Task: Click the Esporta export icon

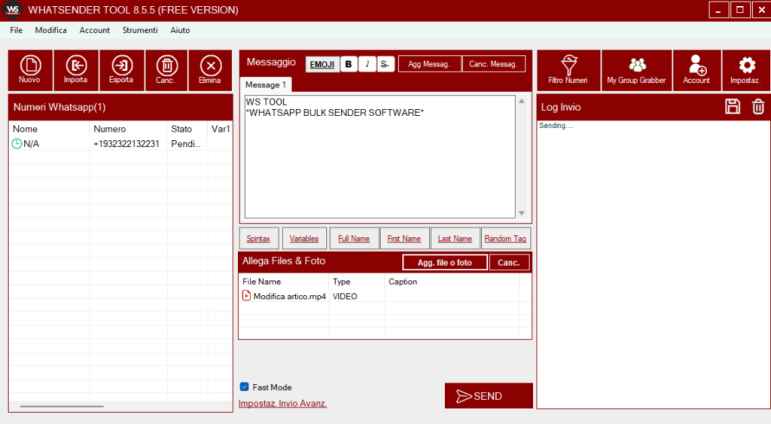Action: click(120, 68)
